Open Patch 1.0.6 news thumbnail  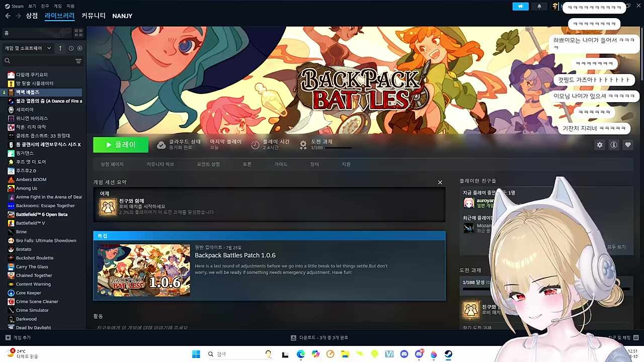point(144,270)
